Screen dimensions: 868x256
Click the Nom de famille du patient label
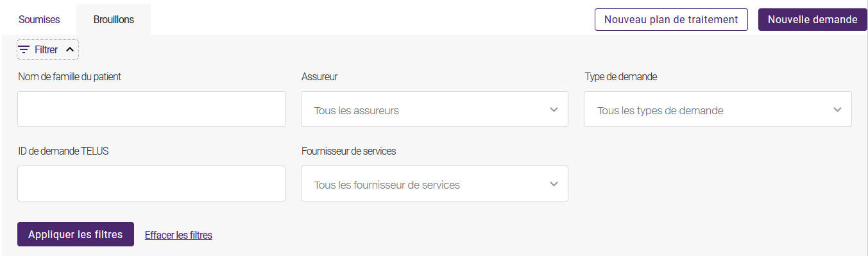coord(70,76)
